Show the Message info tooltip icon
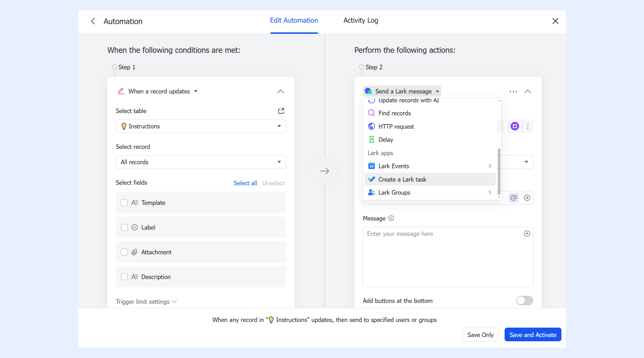Viewport: 644px width, 358px height. pyautogui.click(x=391, y=218)
